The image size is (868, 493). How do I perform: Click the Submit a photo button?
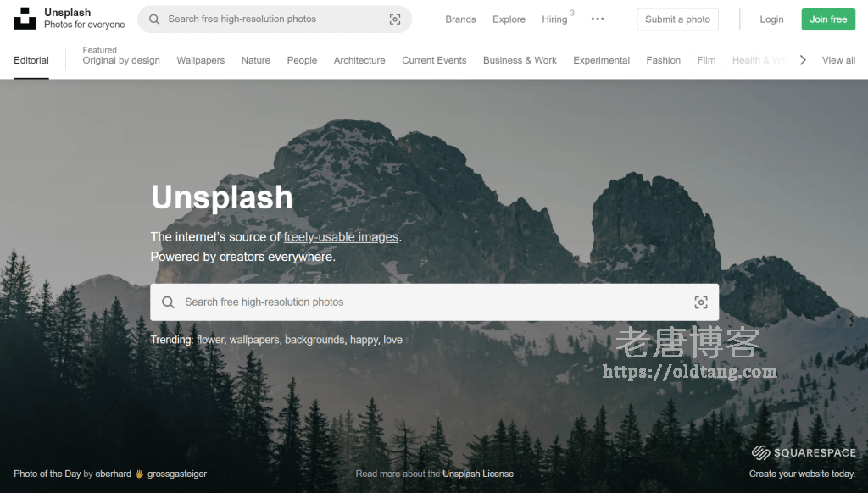(677, 19)
